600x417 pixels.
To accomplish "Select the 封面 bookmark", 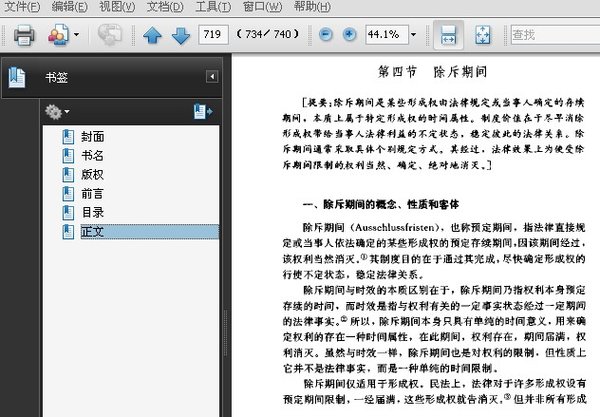I will 93,137.
